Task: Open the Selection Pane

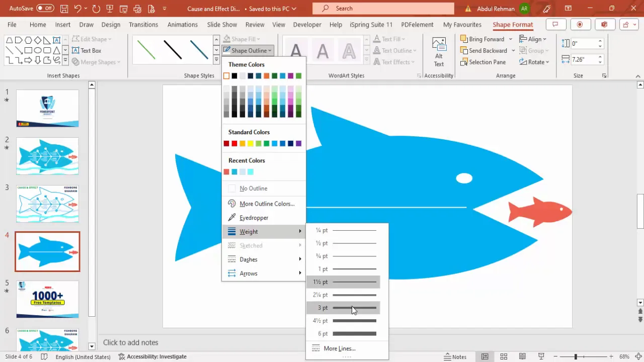Action: point(483,62)
